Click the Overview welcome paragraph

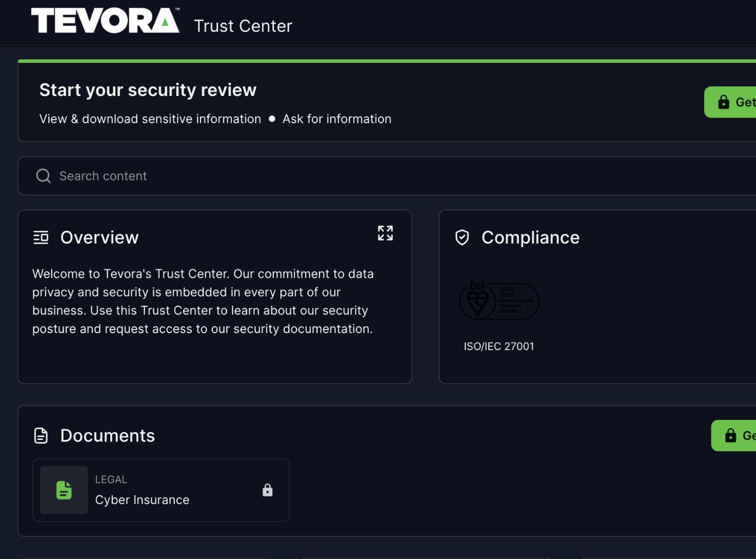pos(203,301)
